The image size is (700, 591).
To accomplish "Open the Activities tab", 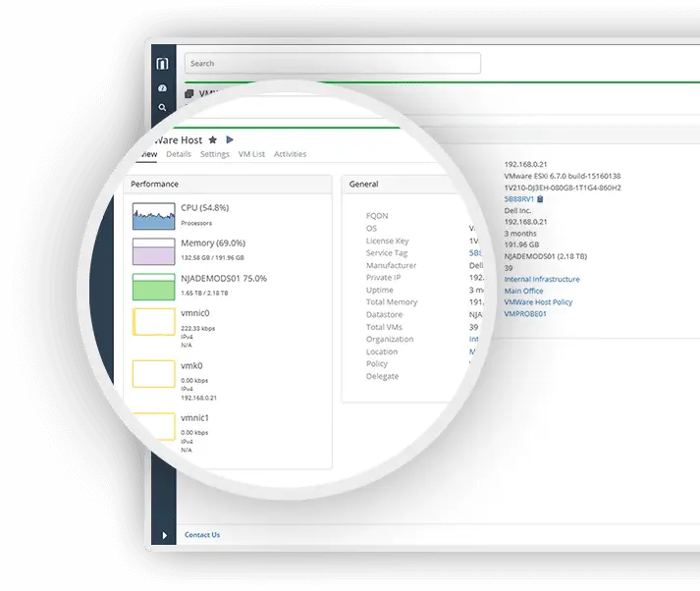I will click(x=291, y=154).
